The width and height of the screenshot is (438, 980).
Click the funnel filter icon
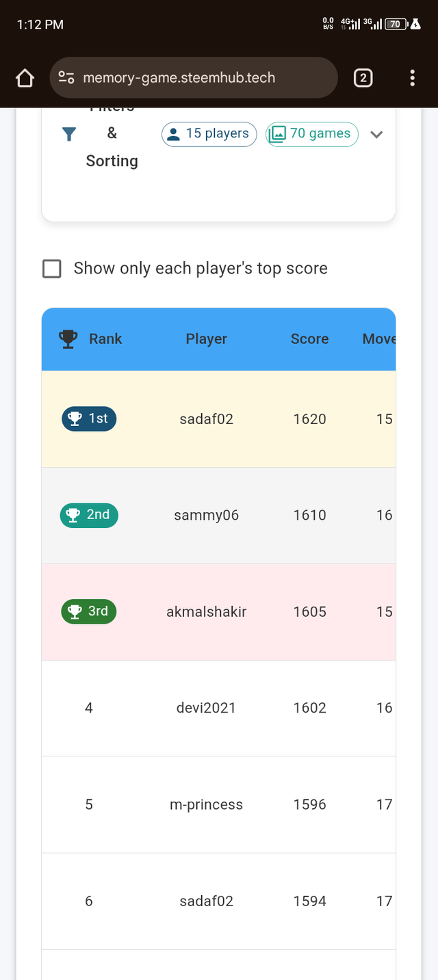[68, 134]
